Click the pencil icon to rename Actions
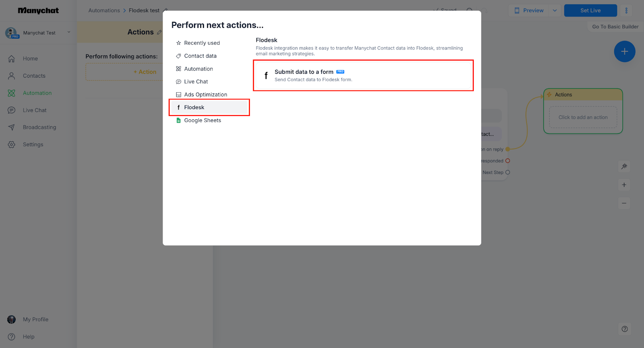644x348 pixels. (x=159, y=32)
